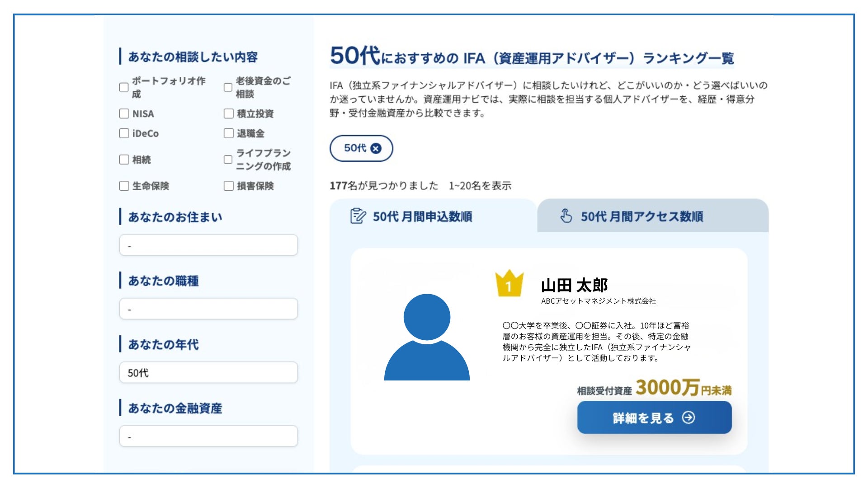Viewport: 868px width, 488px height.
Task: Open the あなたの金融資産 dropdown
Action: 208,436
